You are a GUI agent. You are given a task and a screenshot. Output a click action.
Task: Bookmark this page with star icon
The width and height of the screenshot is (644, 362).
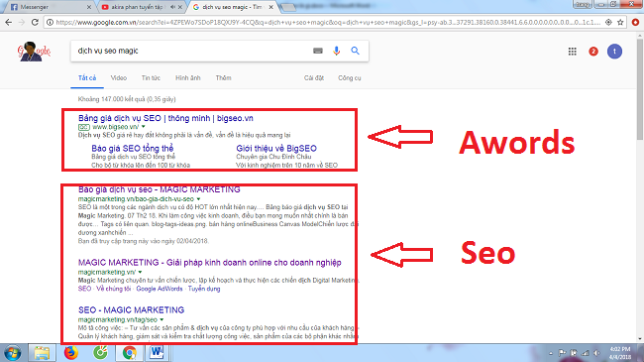(x=620, y=22)
